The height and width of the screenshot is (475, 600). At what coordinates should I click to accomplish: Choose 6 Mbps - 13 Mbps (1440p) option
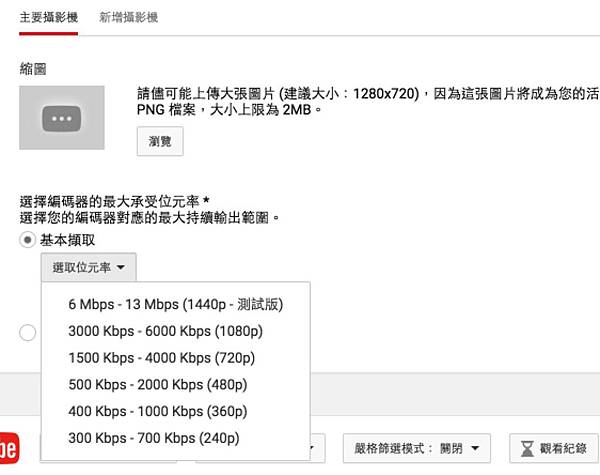pos(176,304)
